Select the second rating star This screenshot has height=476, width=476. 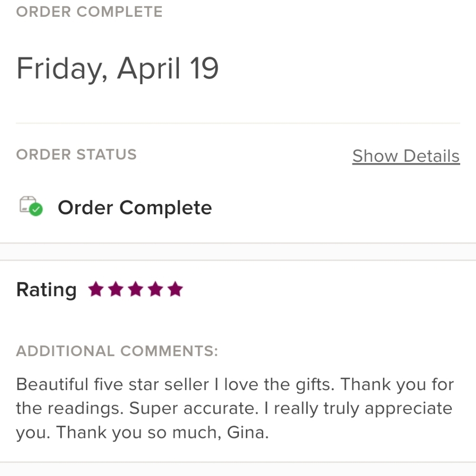click(x=116, y=289)
